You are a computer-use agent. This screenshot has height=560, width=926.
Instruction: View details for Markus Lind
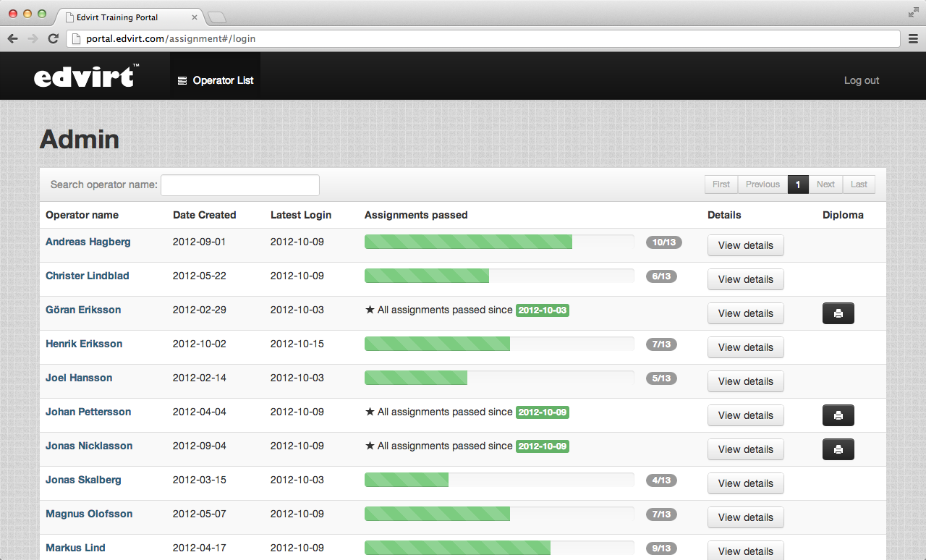746,551
